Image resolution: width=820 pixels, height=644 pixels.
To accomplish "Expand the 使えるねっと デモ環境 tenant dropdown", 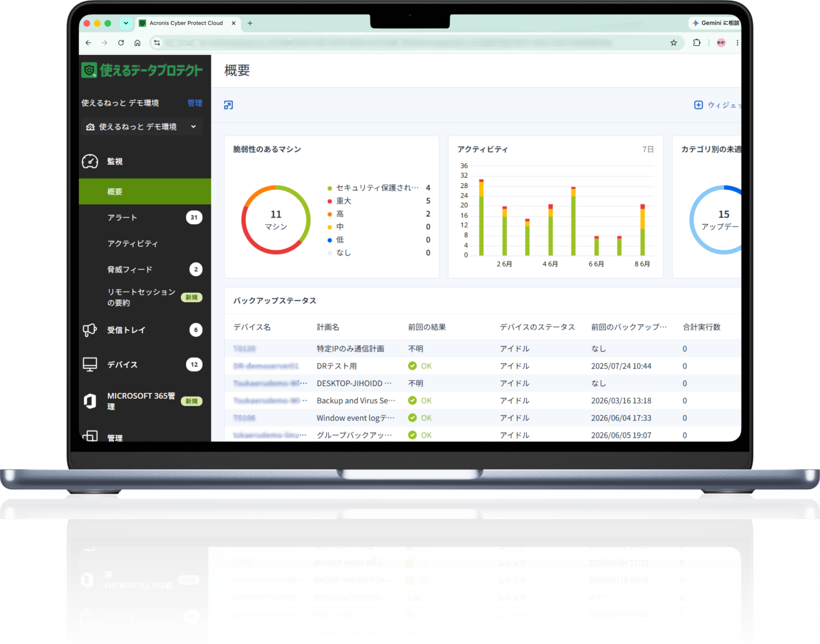I will (x=142, y=127).
